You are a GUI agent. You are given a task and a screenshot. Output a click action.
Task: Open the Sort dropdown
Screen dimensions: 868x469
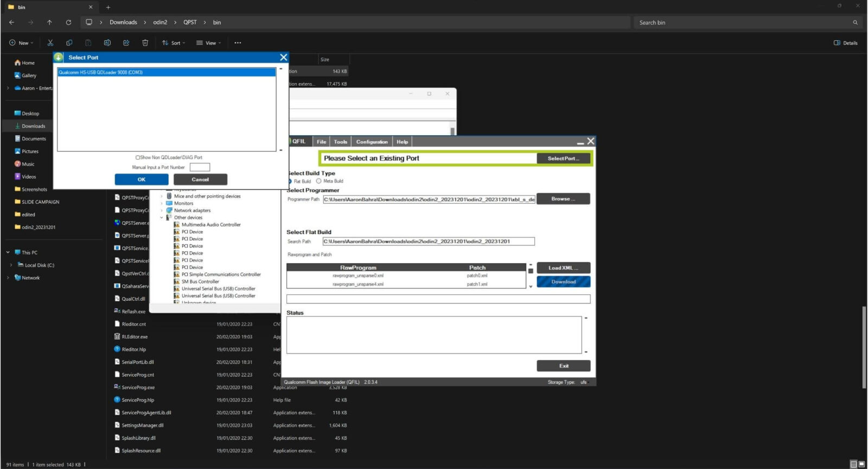pyautogui.click(x=174, y=43)
